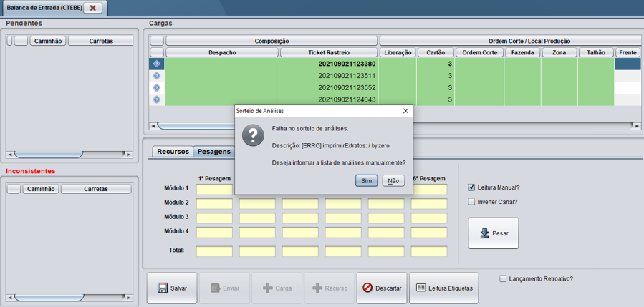Click Pendentes scrollbar left arrow
644x307 pixels.
coord(10,155)
